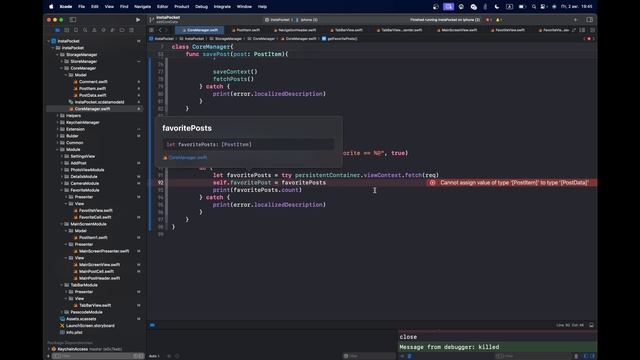Select the Source Control navigator icon

coord(67,30)
